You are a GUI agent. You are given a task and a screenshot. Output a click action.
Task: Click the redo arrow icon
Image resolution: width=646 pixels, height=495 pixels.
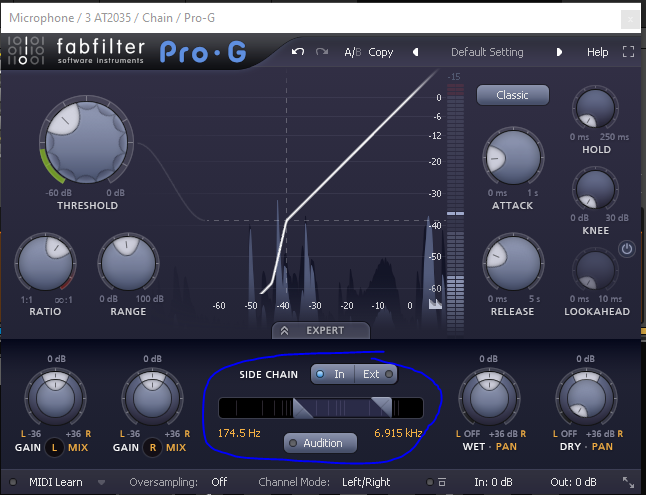321,52
